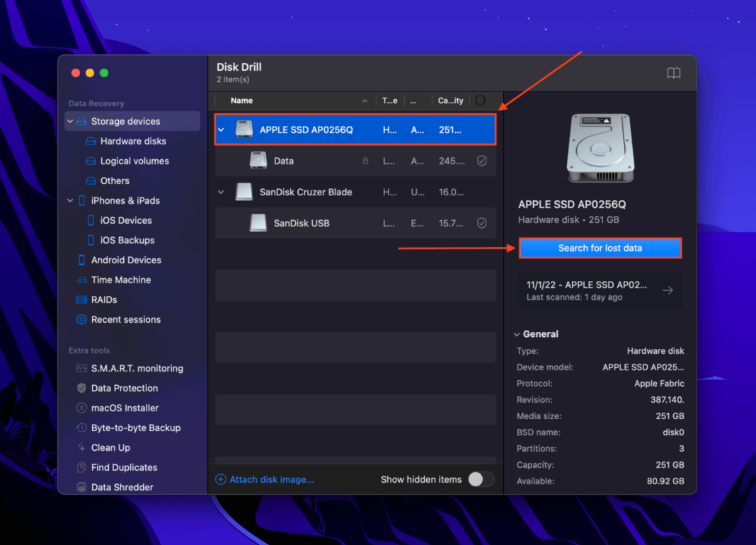This screenshot has height=545, width=756.
Task: Sort by the Name column header
Action: coord(241,101)
